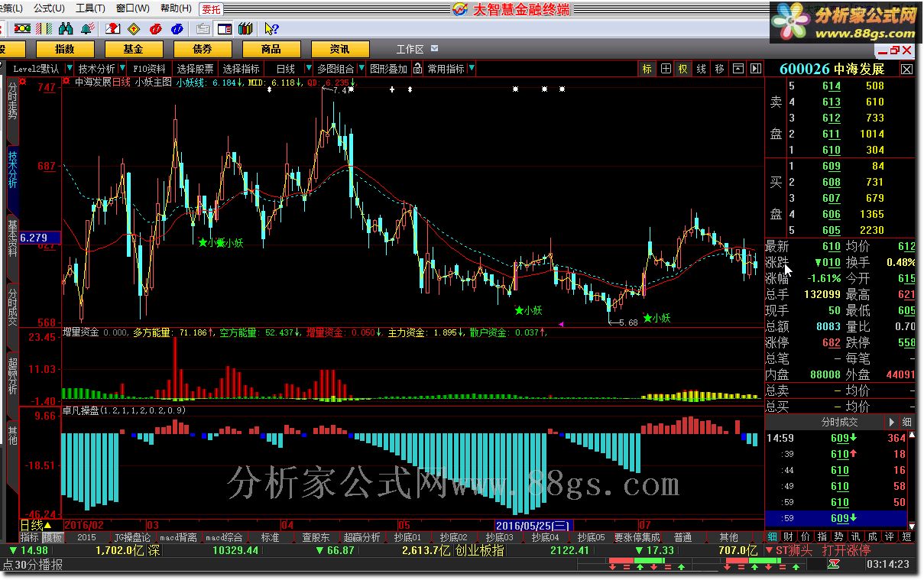Click the chart with red question mark icon
Viewport: 924px width, 580px height.
coord(112,28)
